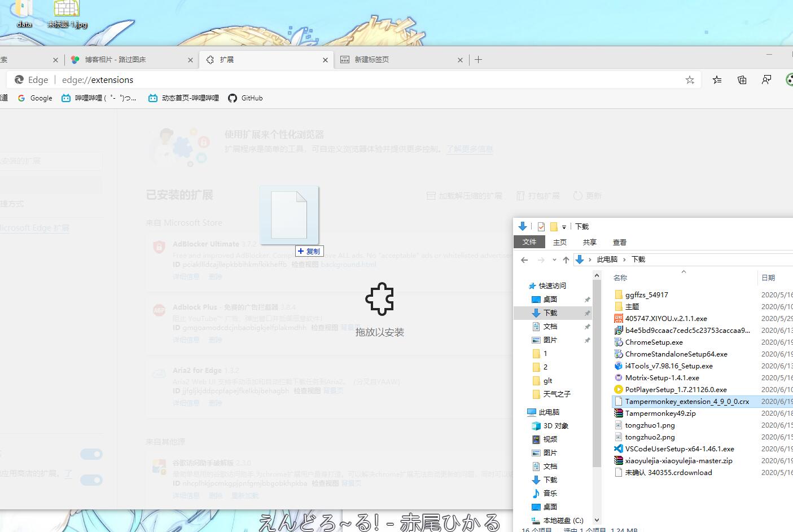Click the 了解更多信息 link
This screenshot has height=532, width=793.
[469, 150]
